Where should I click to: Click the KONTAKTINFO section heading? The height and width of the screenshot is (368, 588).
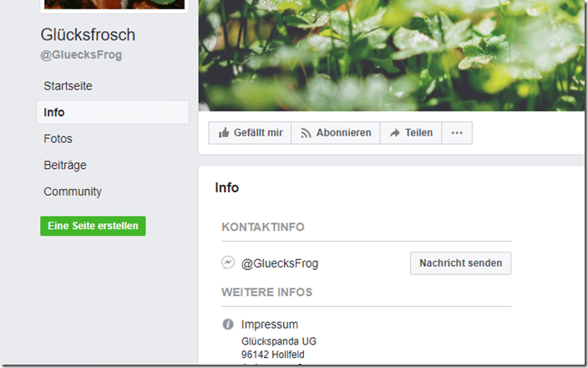pos(263,227)
